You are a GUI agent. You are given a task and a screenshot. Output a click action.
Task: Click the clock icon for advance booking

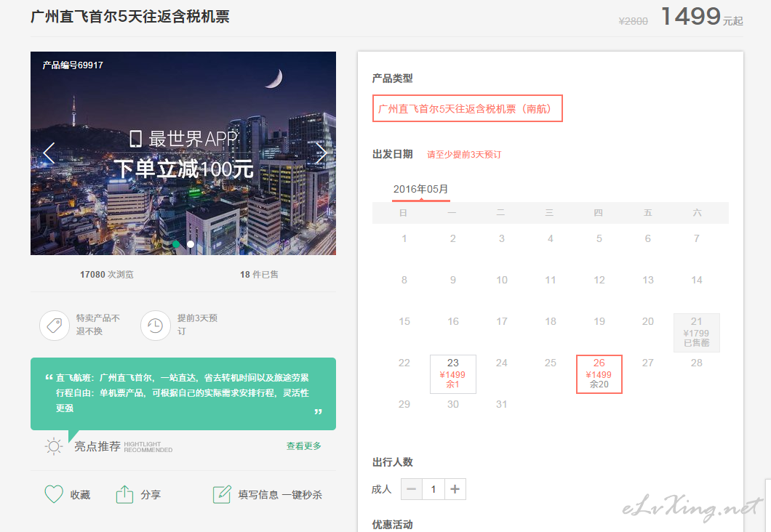tap(156, 325)
